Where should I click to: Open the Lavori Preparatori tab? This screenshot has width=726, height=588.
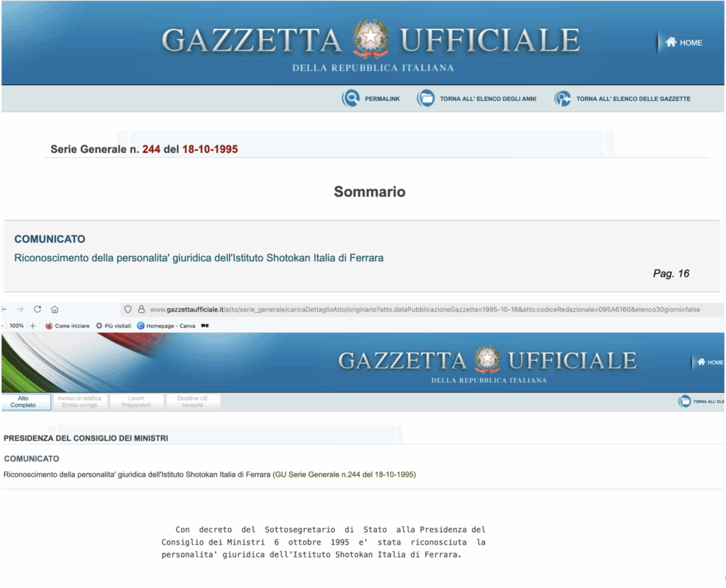tap(136, 401)
